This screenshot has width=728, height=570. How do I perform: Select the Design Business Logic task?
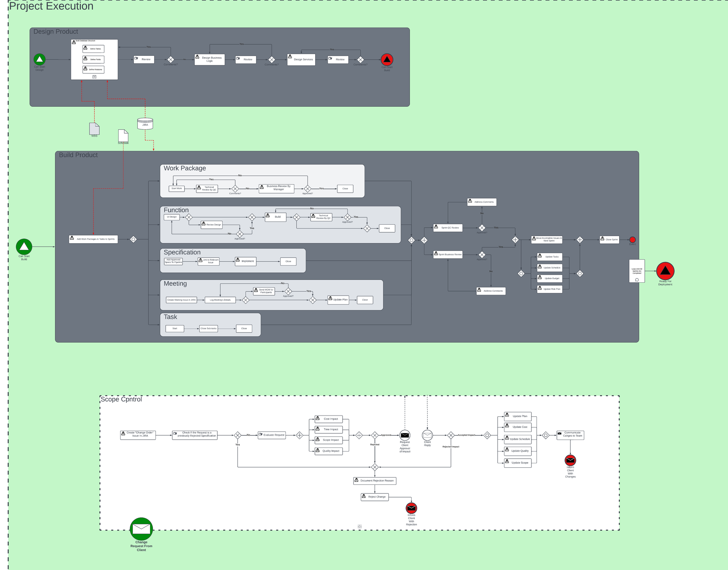click(x=210, y=59)
